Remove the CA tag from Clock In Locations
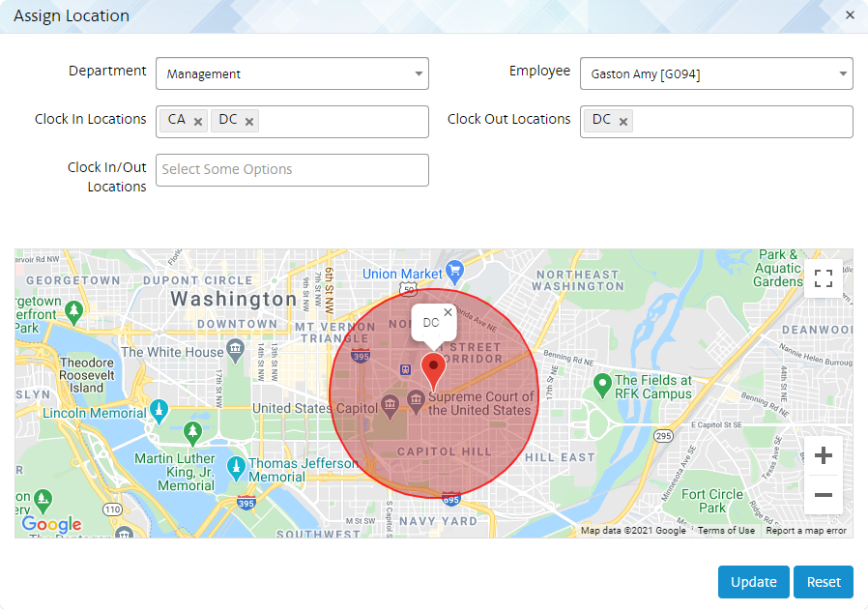This screenshot has width=868, height=611. pos(198,121)
